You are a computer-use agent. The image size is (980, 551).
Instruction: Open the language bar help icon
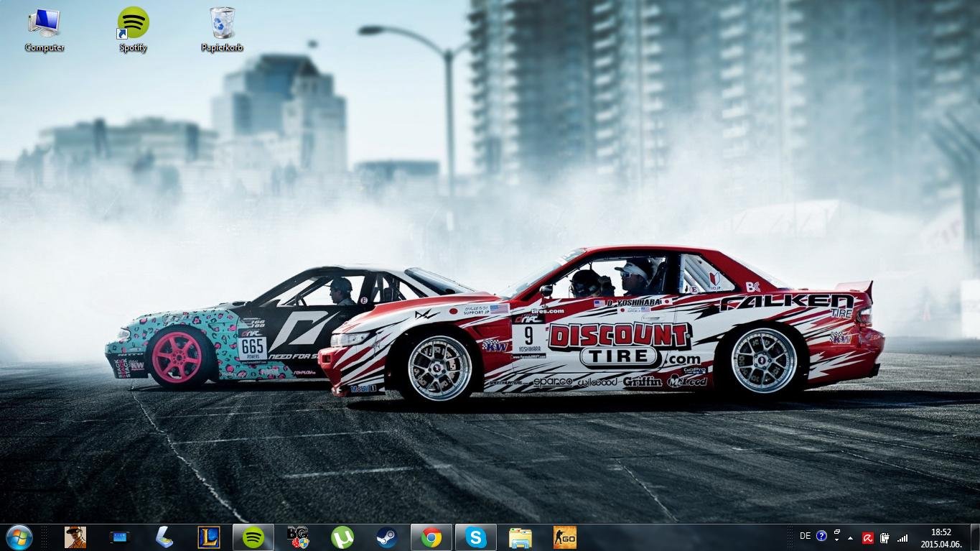pyautogui.click(x=821, y=536)
